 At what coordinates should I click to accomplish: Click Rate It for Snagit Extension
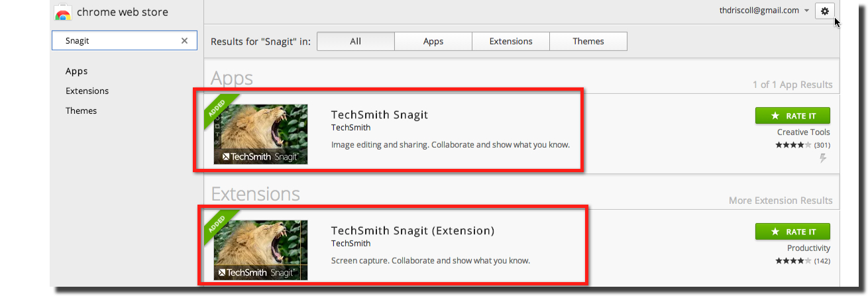792,232
